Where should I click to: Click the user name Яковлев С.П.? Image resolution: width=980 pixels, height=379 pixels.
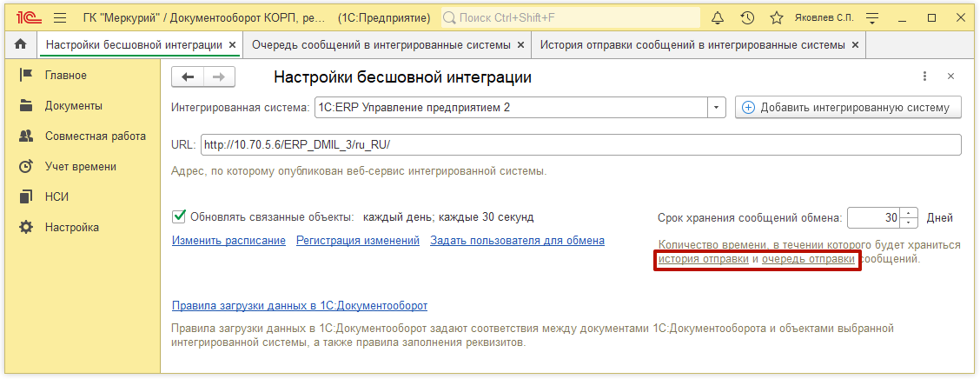824,18
